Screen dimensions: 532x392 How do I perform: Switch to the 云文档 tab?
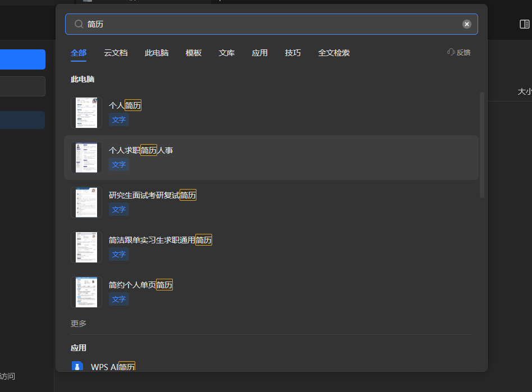(116, 53)
